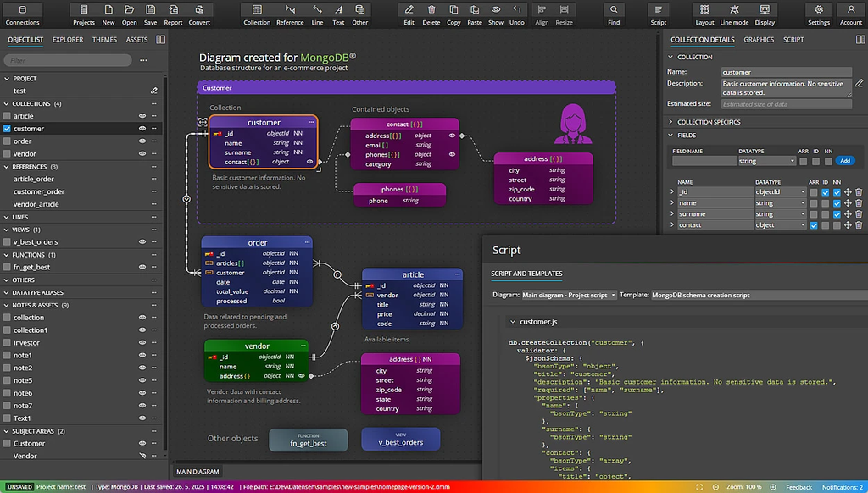This screenshot has width=868, height=493.
Task: Expand the COLLECTION SPECIFICS section
Action: pos(671,122)
